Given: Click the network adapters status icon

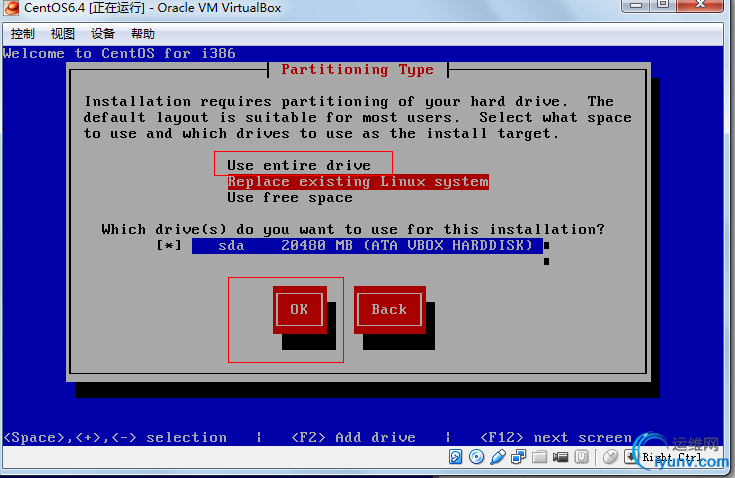Looking at the screenshot, I should tap(518, 456).
